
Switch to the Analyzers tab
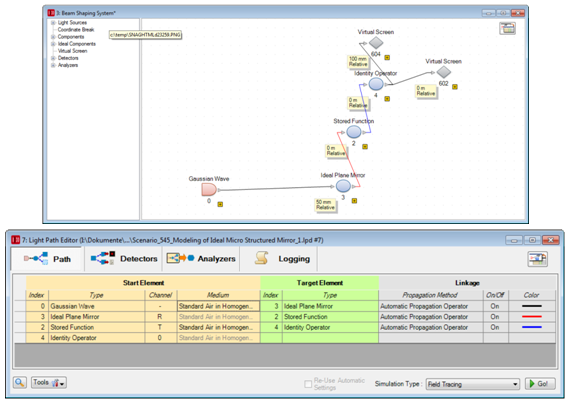pyautogui.click(x=201, y=259)
